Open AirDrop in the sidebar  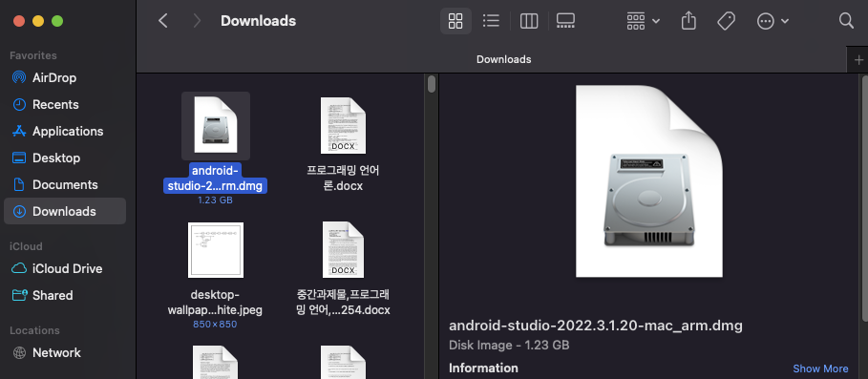pyautogui.click(x=65, y=77)
